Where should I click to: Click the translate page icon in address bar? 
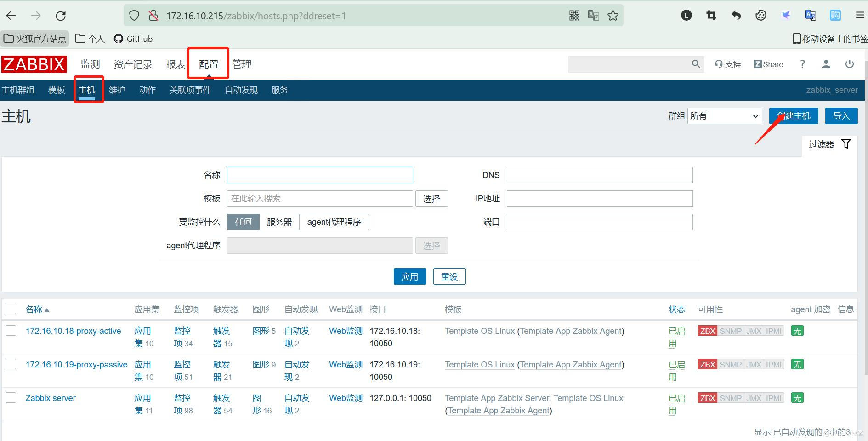coord(593,16)
